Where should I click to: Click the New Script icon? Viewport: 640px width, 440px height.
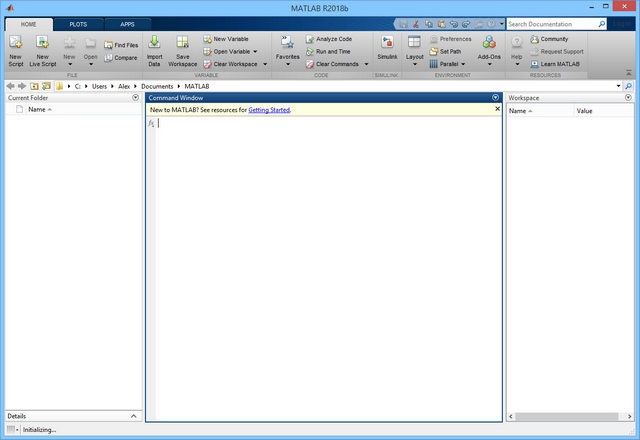[15, 48]
